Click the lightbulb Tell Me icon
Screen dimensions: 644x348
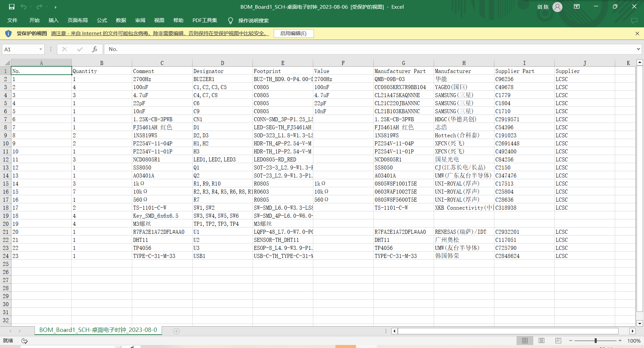click(230, 21)
